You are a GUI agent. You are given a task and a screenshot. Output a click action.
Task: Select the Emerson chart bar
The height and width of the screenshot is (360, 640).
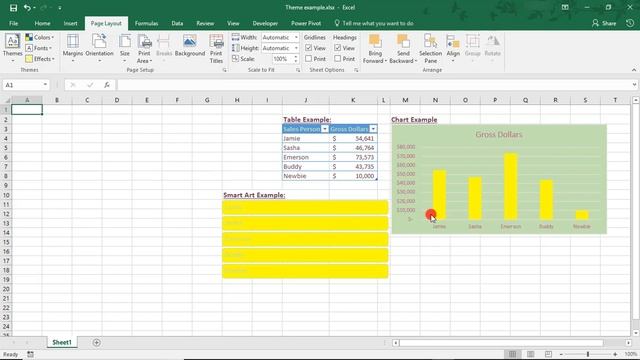511,187
